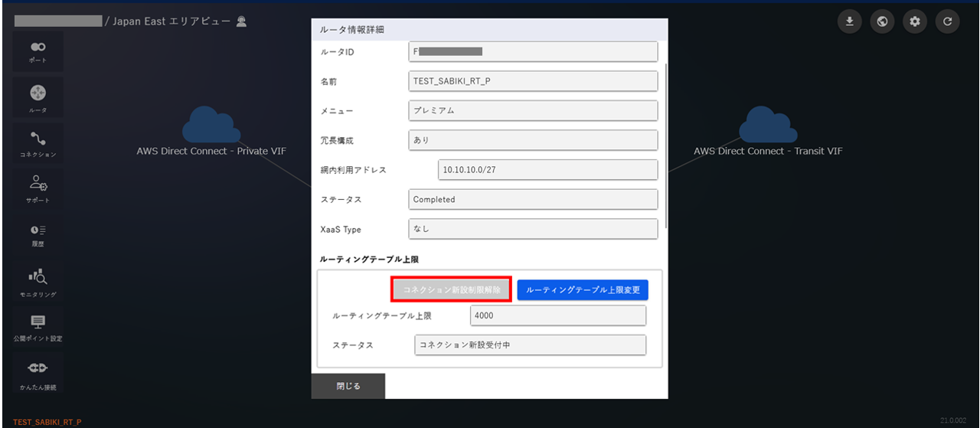Click the TEST_SABIKI_RT_P label at bottom left
This screenshot has width=980, height=428.
[x=47, y=422]
